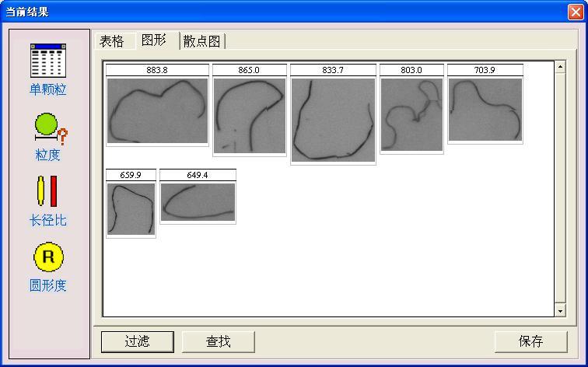Click the 粒度 sidebar label
The height and width of the screenshot is (367, 588).
48,155
